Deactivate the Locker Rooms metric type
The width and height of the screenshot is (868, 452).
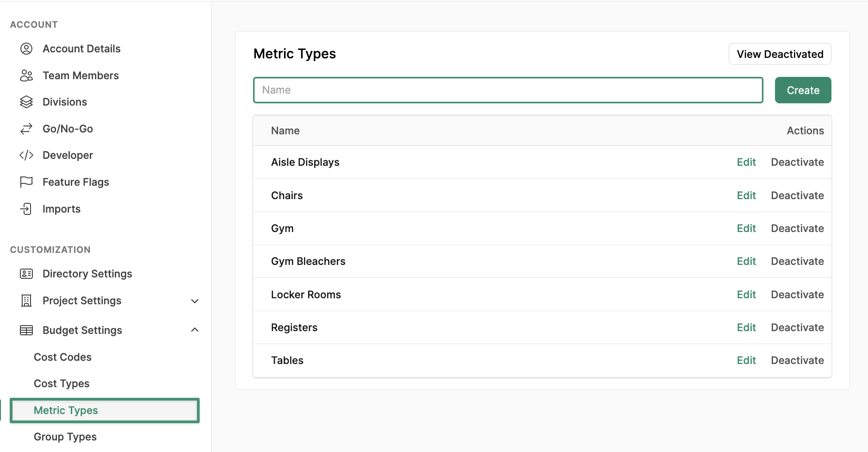pos(797,295)
